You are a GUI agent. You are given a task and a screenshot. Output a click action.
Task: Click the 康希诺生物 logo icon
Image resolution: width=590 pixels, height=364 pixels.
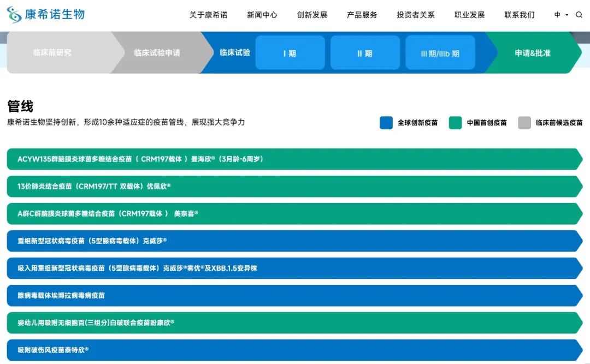(14, 15)
